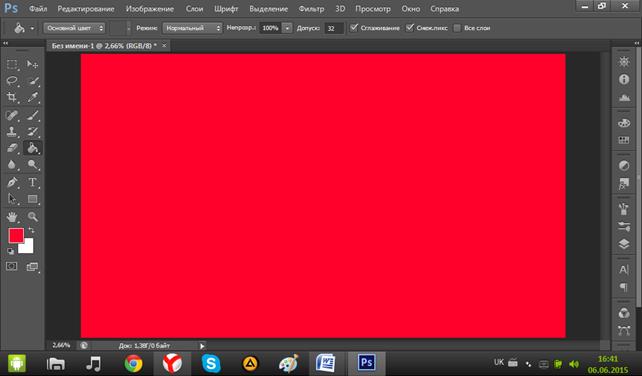Image resolution: width=642 pixels, height=376 pixels.
Task: Select the Paint Bucket tool
Action: click(32, 148)
